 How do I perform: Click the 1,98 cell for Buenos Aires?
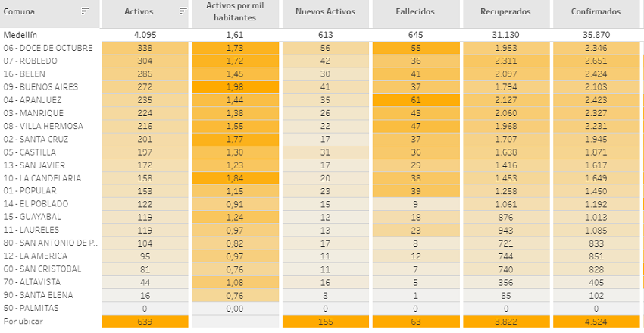(234, 86)
